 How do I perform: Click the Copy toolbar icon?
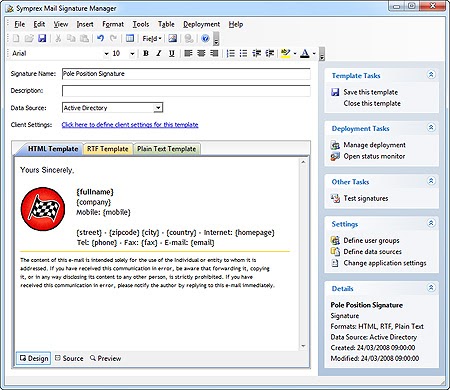pyautogui.click(x=71, y=38)
